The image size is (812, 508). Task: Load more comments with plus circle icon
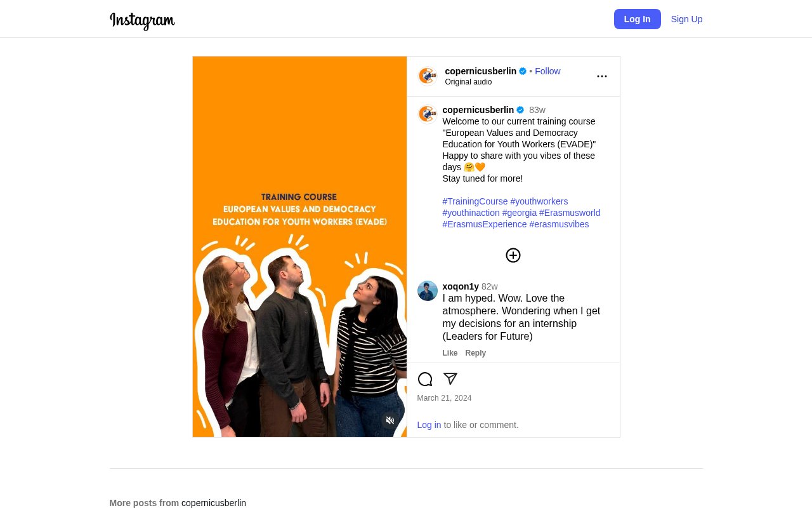pos(513,255)
